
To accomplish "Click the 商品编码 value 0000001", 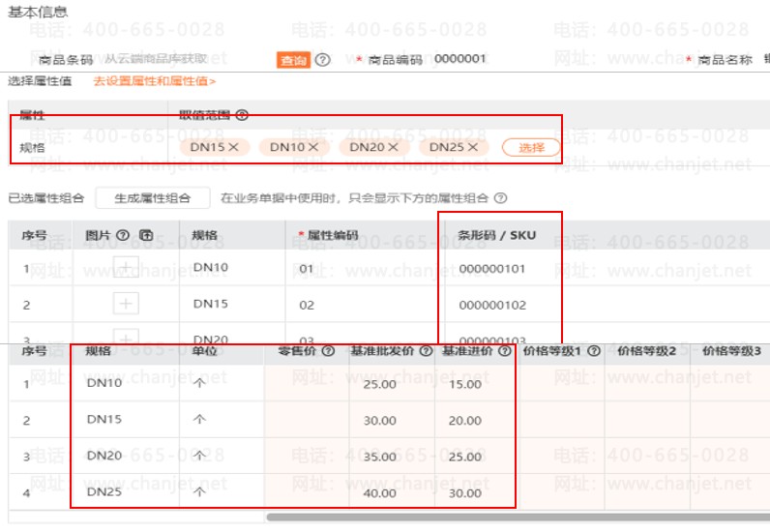I will coord(459,59).
